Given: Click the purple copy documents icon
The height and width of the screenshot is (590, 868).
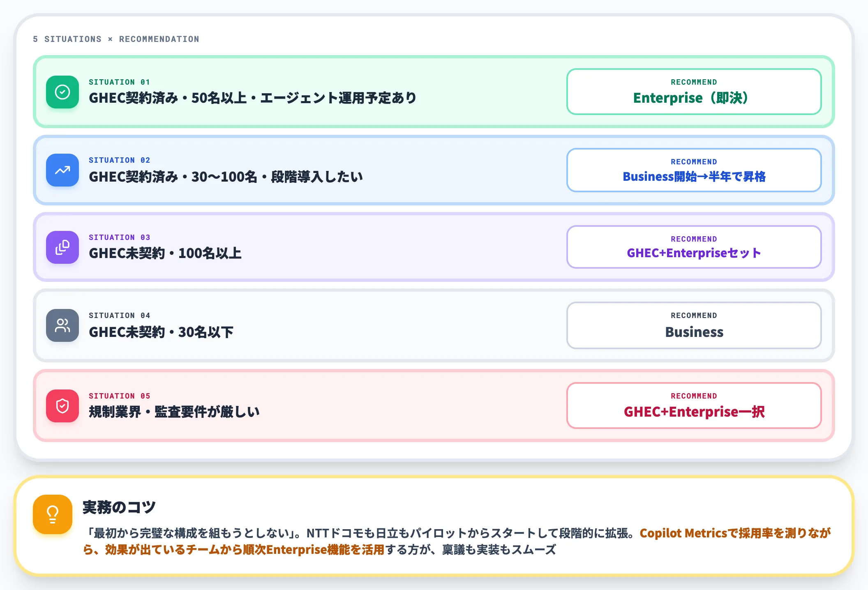Looking at the screenshot, I should coord(62,247).
